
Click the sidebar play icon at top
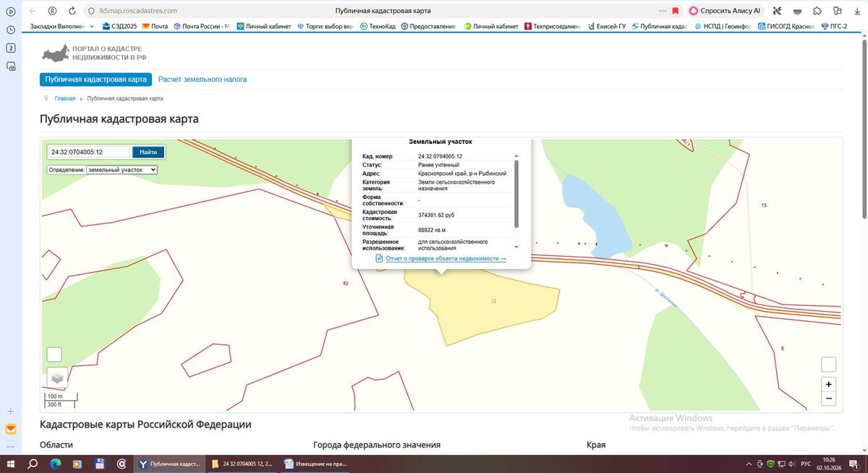(x=11, y=12)
